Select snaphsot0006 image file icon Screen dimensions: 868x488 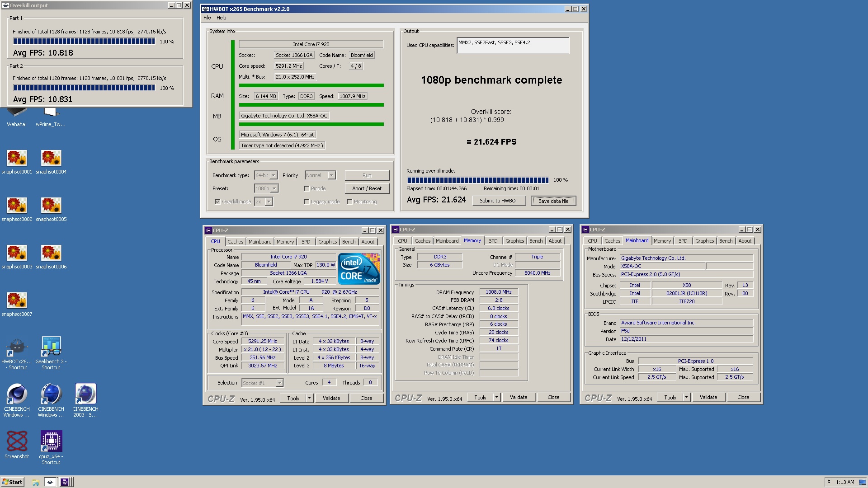click(x=51, y=257)
